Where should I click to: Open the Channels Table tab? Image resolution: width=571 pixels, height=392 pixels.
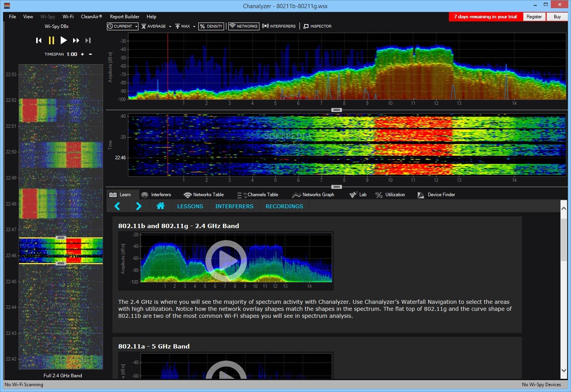[x=258, y=195]
